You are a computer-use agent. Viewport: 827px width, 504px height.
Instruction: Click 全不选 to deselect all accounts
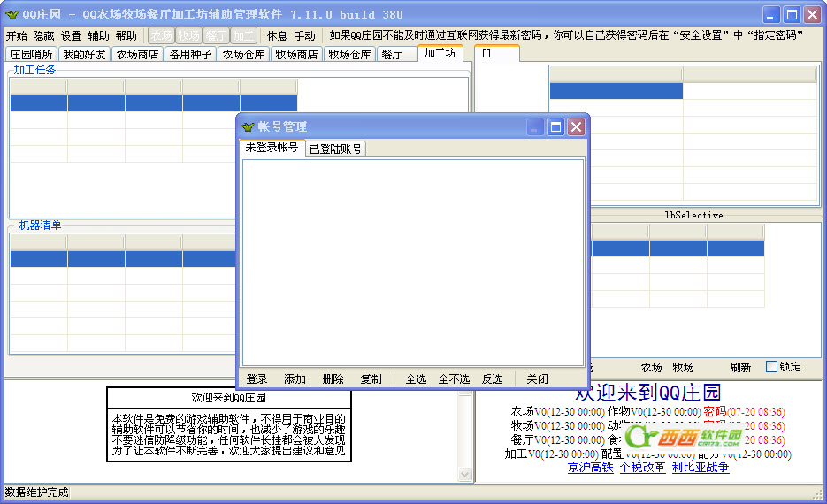pyautogui.click(x=454, y=378)
